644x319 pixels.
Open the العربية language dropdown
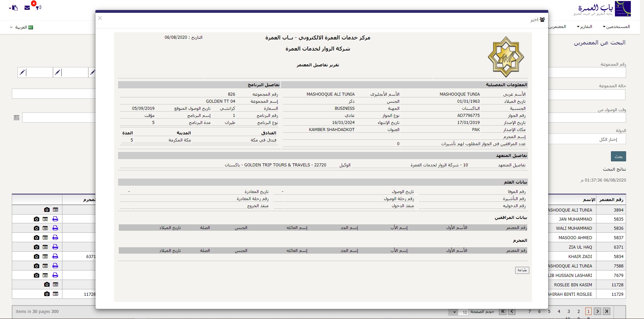click(22, 27)
